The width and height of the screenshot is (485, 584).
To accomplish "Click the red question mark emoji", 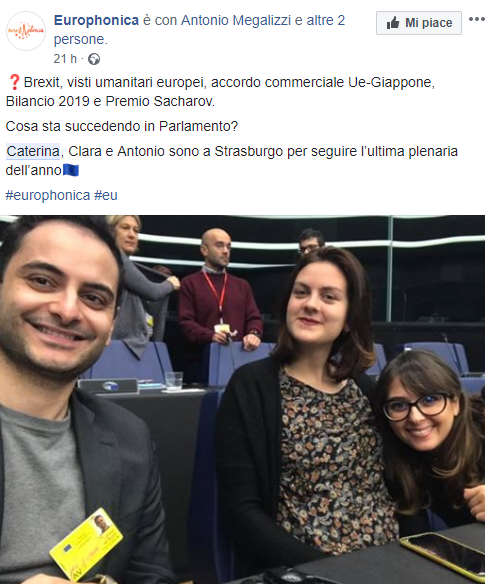I will [x=14, y=82].
